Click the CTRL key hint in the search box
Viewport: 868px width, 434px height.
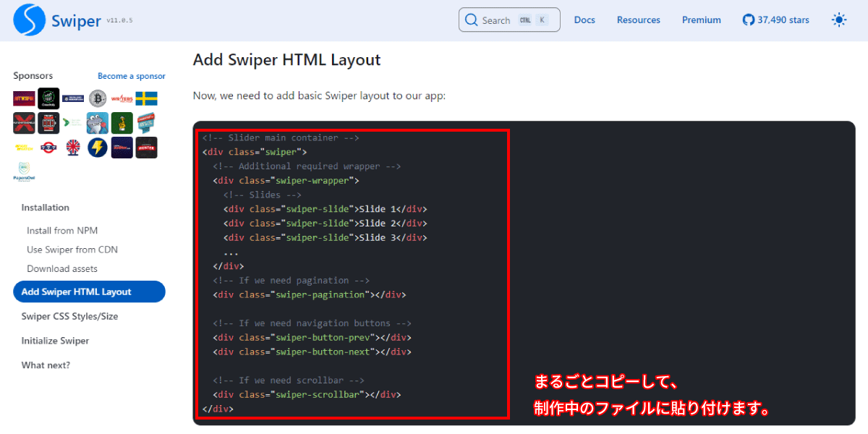(x=525, y=20)
